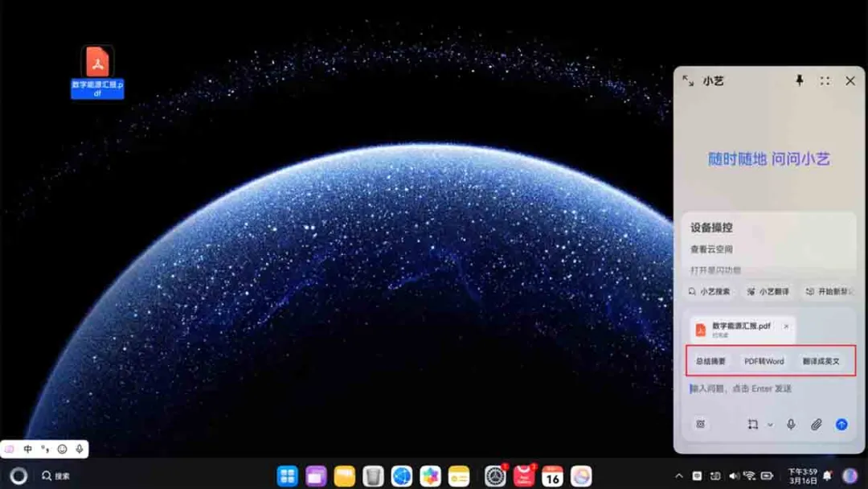This screenshot has height=489, width=868.
Task: Expand the screenshot options dropdown arrow
Action: [770, 425]
